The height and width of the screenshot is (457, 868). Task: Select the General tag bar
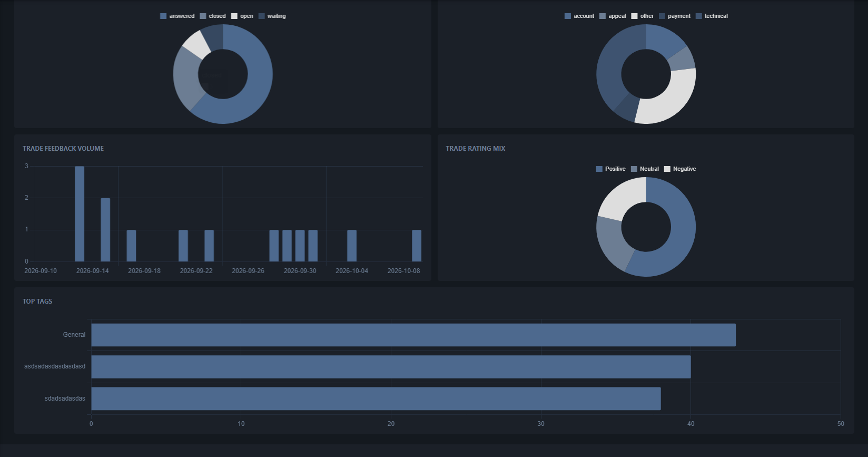click(x=413, y=335)
